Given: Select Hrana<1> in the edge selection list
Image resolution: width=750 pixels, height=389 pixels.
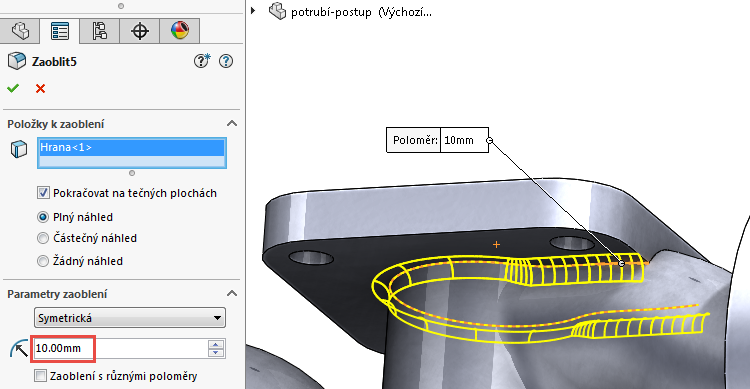Looking at the screenshot, I should click(132, 147).
